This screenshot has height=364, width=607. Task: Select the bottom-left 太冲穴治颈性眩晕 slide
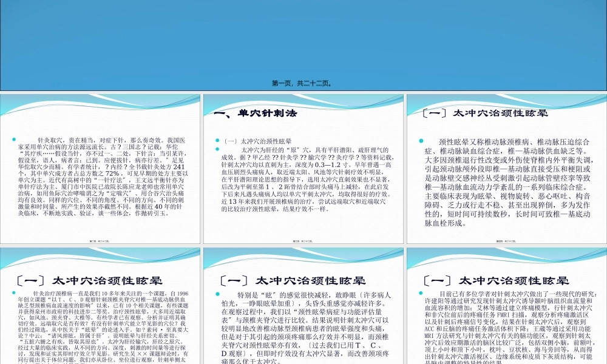(100, 303)
